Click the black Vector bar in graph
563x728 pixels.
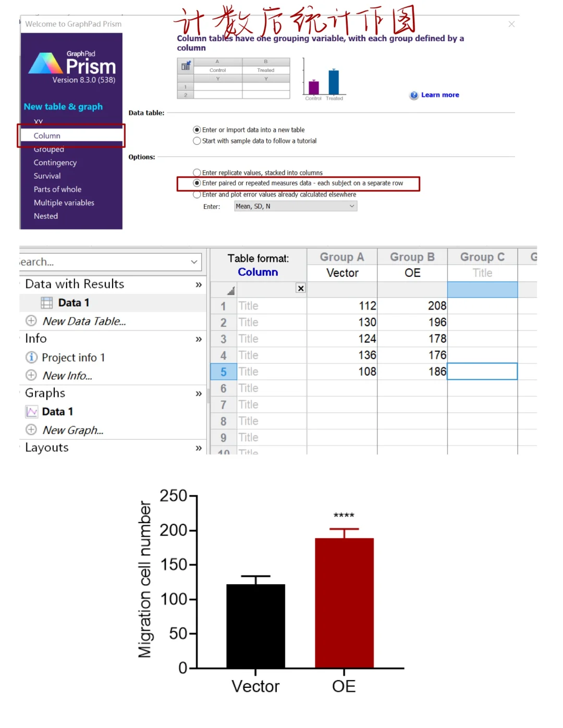click(x=255, y=626)
